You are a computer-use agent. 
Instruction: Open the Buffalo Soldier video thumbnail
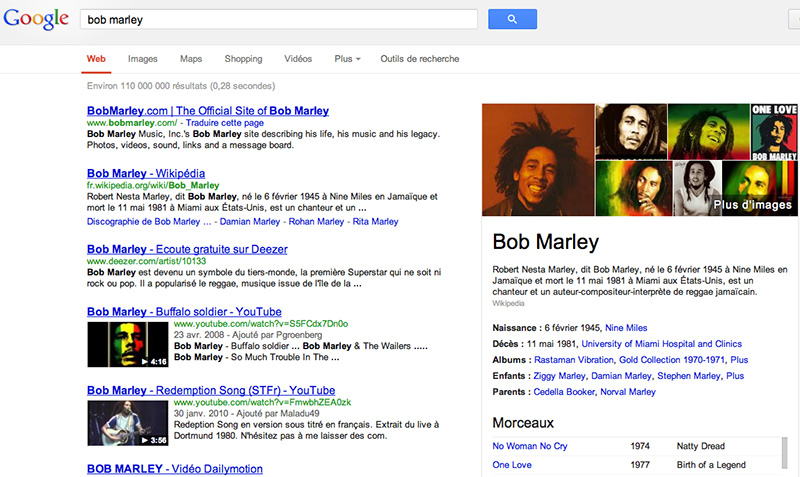[x=127, y=344]
